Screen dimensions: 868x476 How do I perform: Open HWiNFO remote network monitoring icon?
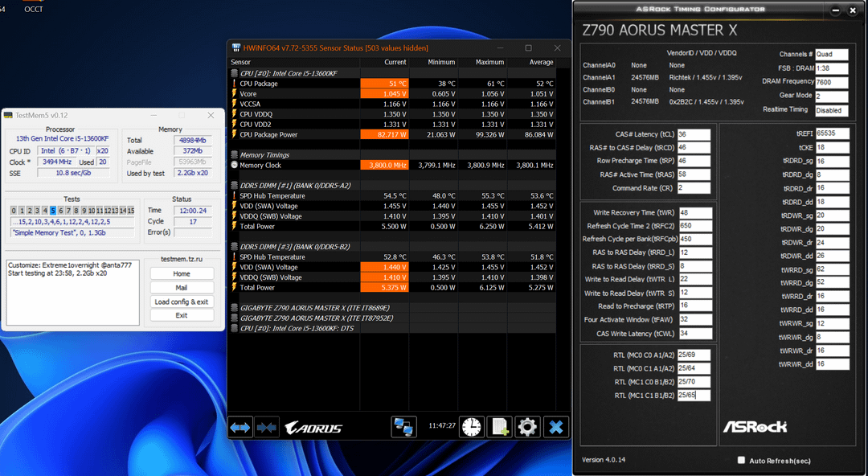coord(403,427)
